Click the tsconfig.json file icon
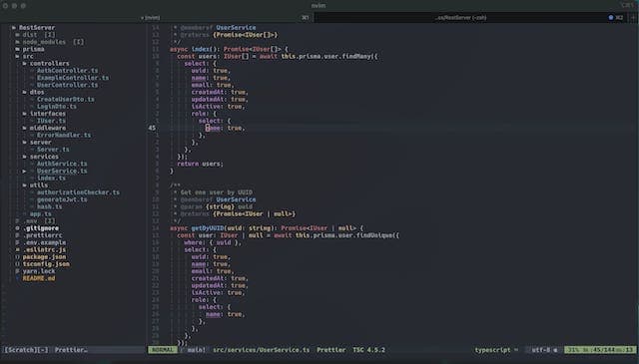The image size is (639, 364). click(x=18, y=264)
